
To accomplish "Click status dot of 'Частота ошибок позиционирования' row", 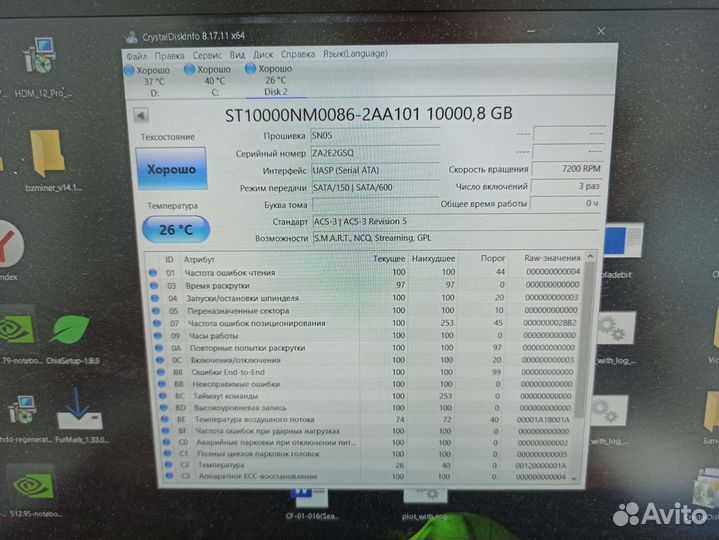I will coord(157,323).
